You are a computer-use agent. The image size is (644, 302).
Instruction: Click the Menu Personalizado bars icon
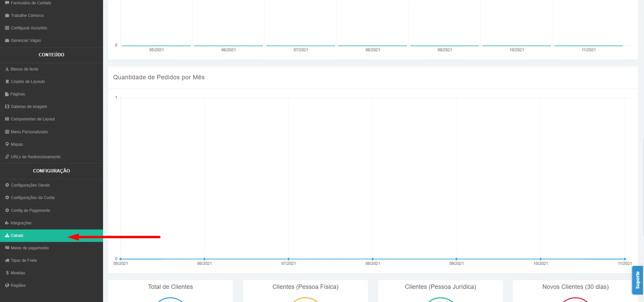tap(7, 132)
